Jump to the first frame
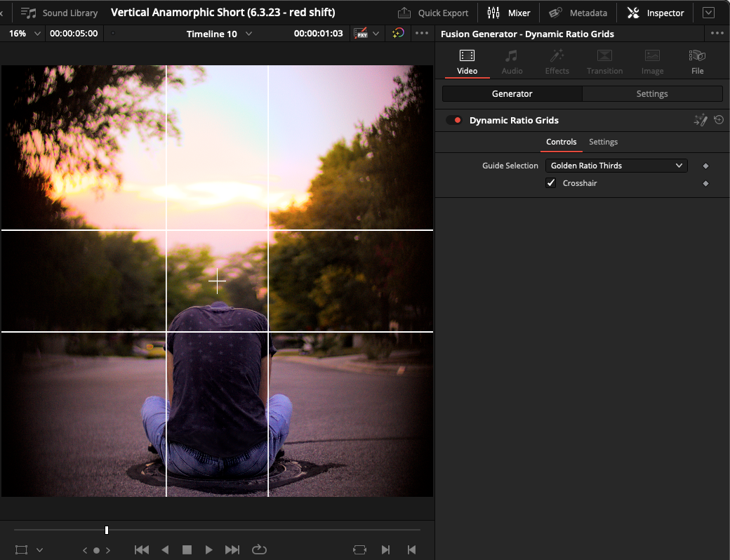 pyautogui.click(x=142, y=549)
